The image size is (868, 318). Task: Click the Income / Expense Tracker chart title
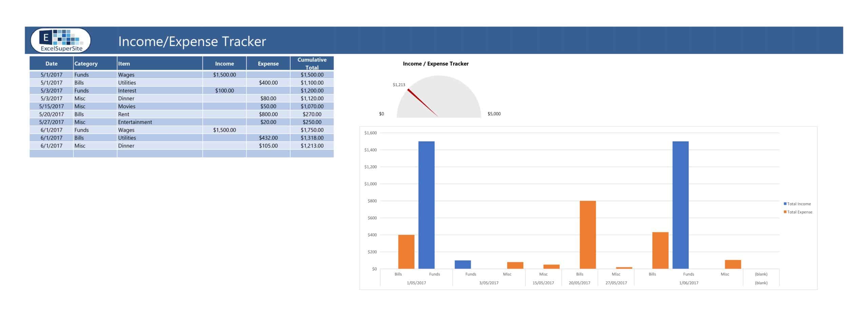(436, 63)
